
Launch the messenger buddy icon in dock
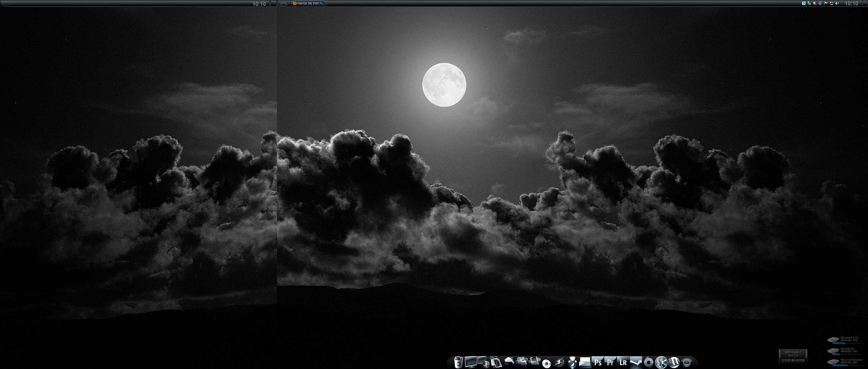pos(572,362)
